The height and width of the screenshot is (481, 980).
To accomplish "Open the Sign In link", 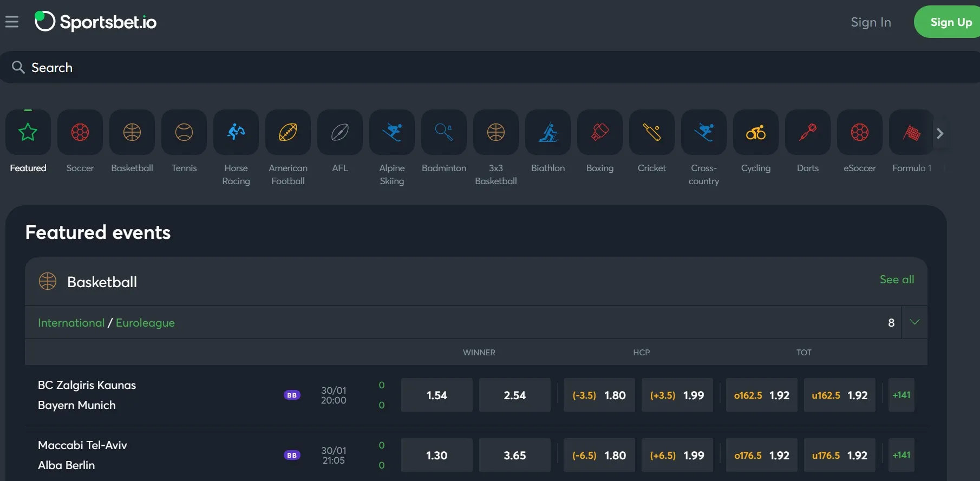I will pos(871,22).
